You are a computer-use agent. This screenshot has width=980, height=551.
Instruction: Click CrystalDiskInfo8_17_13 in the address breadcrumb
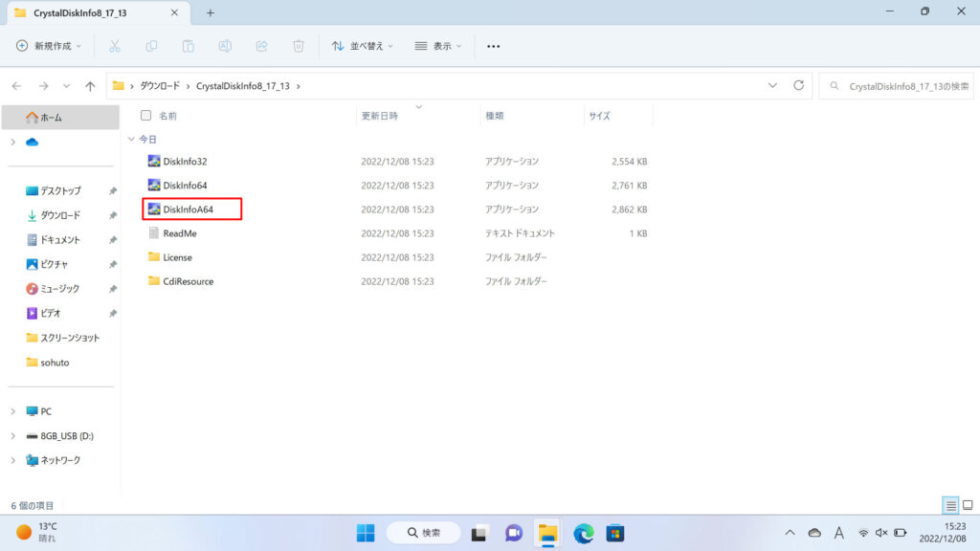[x=243, y=86]
